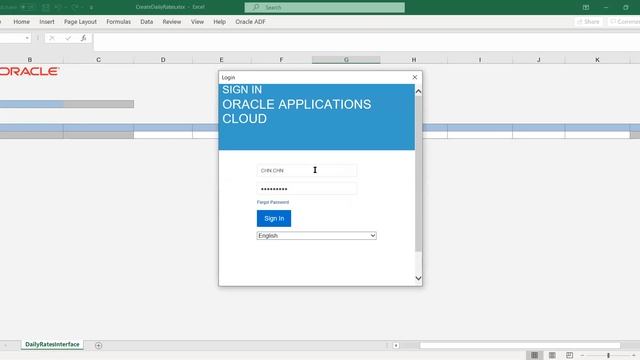Image resolution: width=640 pixels, height=360 pixels.
Task: Open the Oracle ADF ribbon tab
Action: point(250,22)
